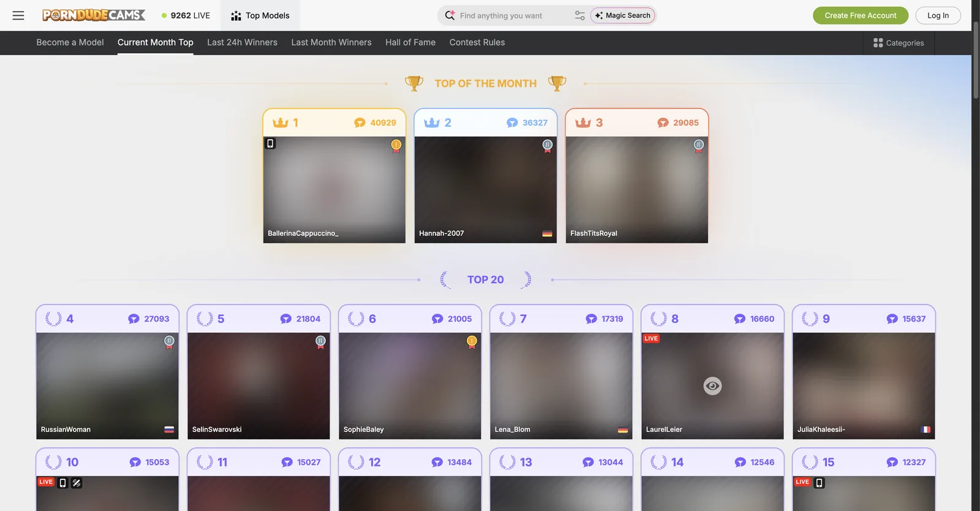This screenshot has width=980, height=511.
Task: Open SelinSwarovski thumbnail
Action: point(258,386)
